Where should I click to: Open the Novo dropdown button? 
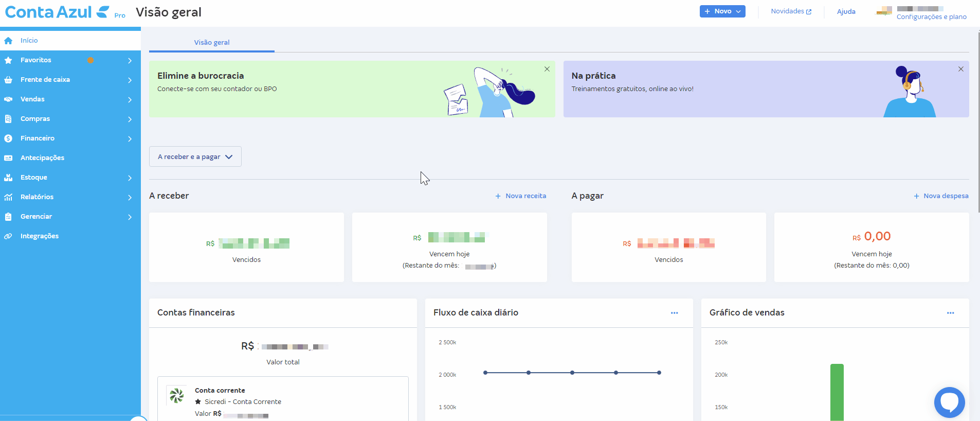point(722,11)
